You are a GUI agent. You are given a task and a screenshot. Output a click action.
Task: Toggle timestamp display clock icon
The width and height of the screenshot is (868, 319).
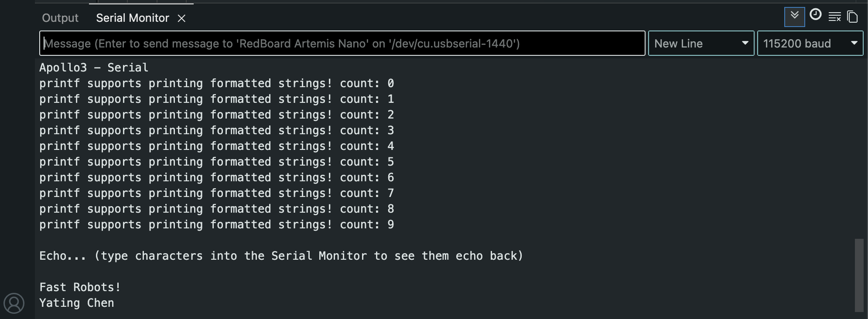point(815,15)
